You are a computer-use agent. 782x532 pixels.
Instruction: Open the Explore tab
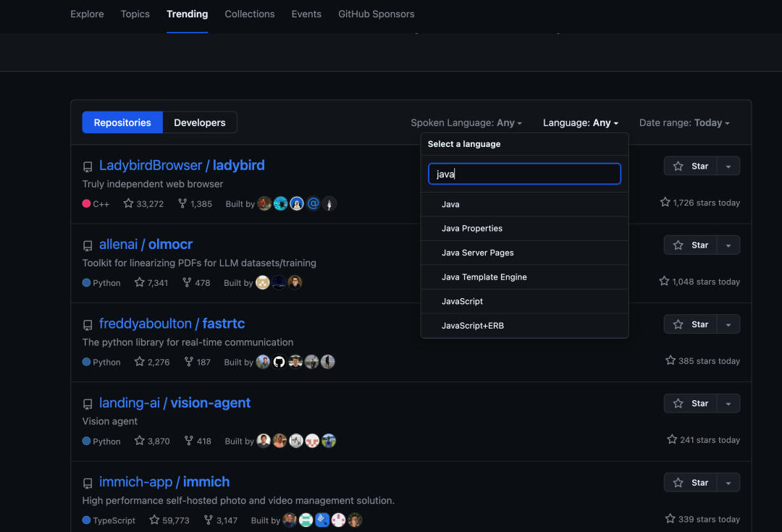coord(87,14)
